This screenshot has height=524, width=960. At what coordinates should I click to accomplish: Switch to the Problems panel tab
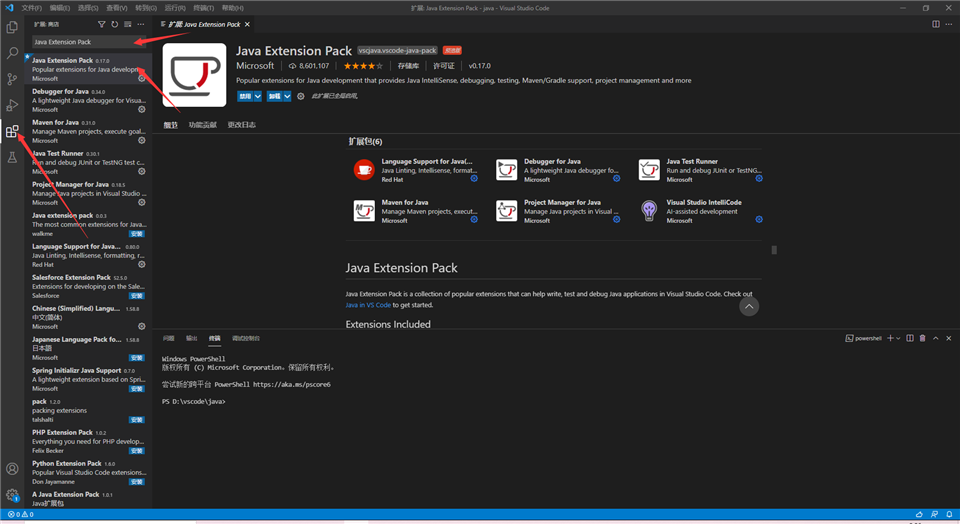coord(168,338)
